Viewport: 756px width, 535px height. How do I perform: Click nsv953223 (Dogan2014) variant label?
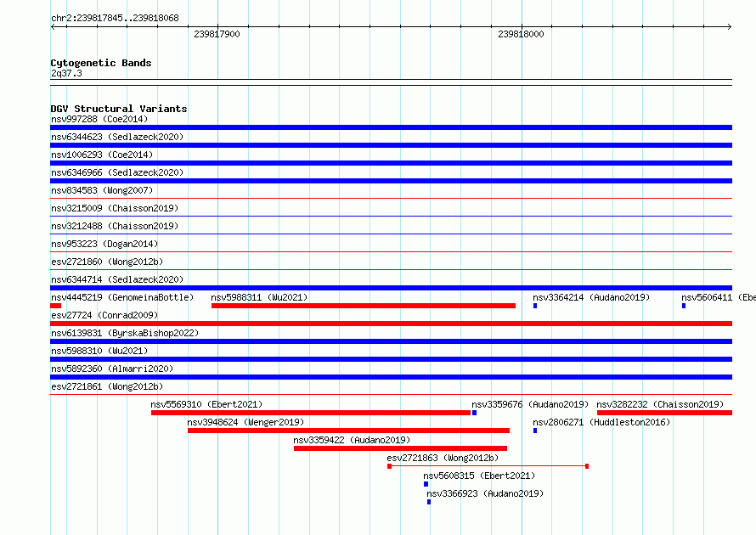pyautogui.click(x=104, y=244)
